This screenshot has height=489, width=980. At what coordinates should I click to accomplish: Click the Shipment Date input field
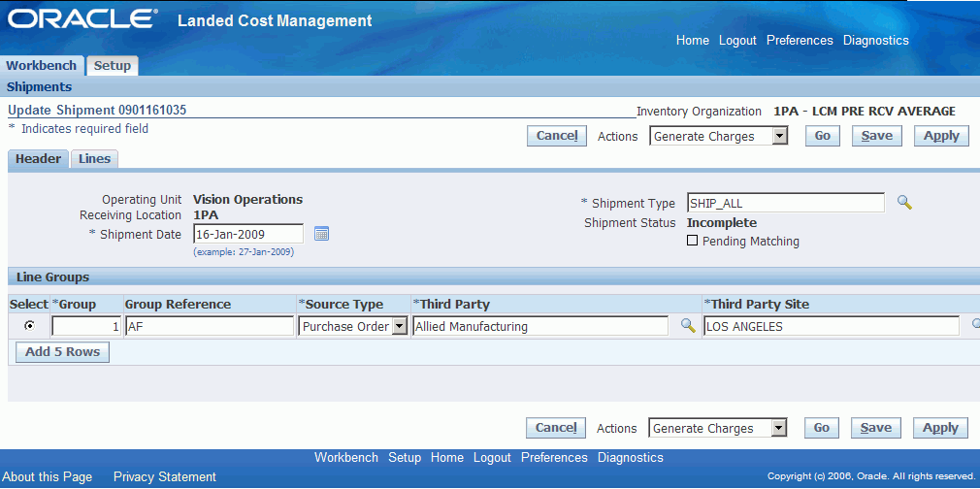point(248,235)
